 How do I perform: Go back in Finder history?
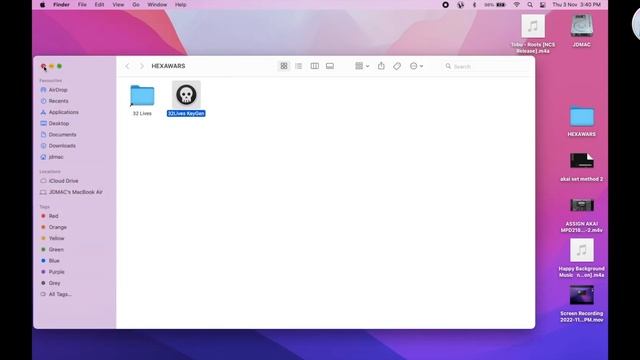tap(127, 66)
